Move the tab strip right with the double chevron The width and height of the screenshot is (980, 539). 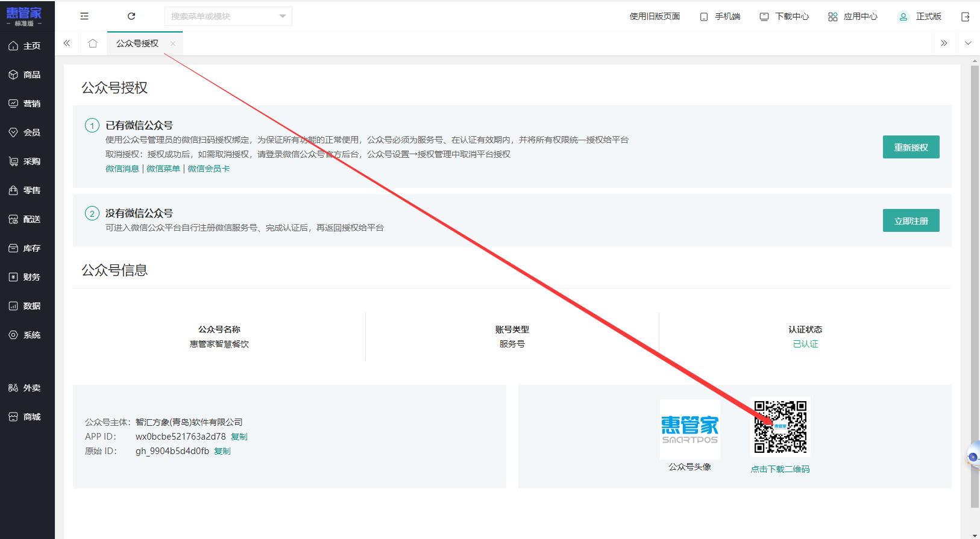tap(944, 43)
